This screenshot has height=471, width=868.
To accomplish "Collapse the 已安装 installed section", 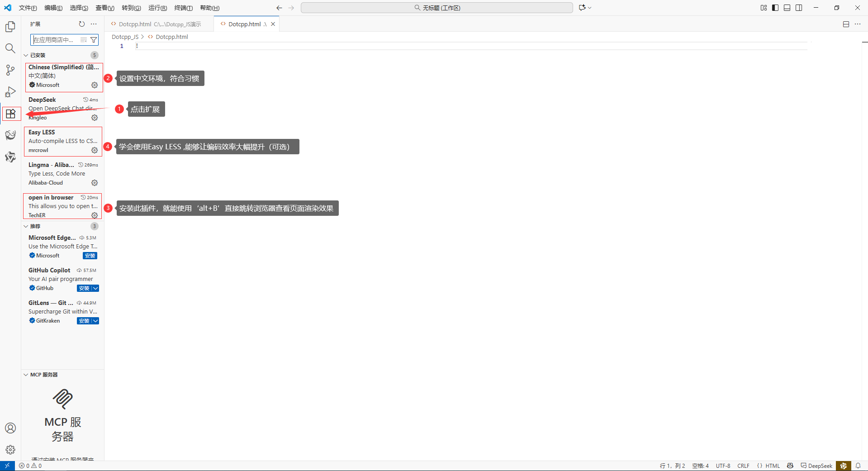I will [26, 55].
